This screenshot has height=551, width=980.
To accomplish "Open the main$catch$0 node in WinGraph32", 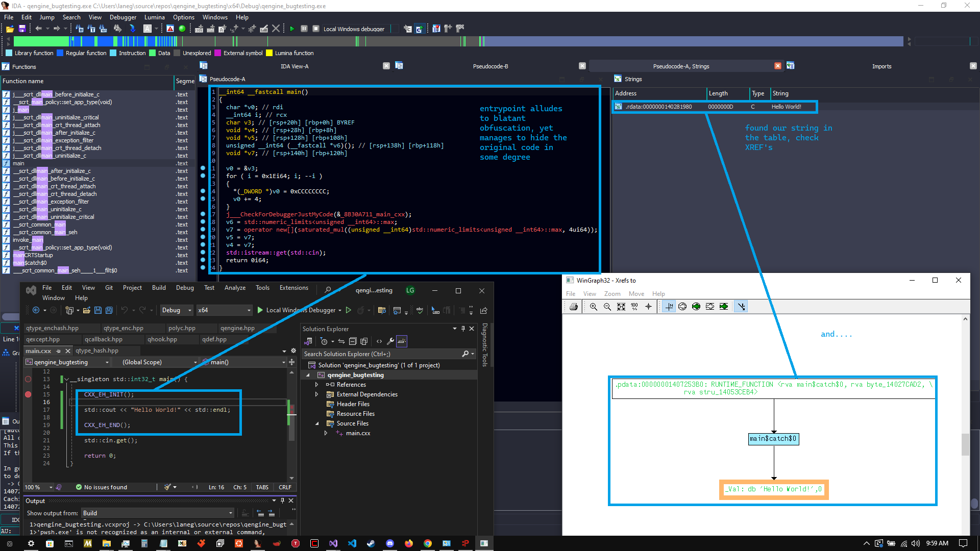I will click(773, 438).
